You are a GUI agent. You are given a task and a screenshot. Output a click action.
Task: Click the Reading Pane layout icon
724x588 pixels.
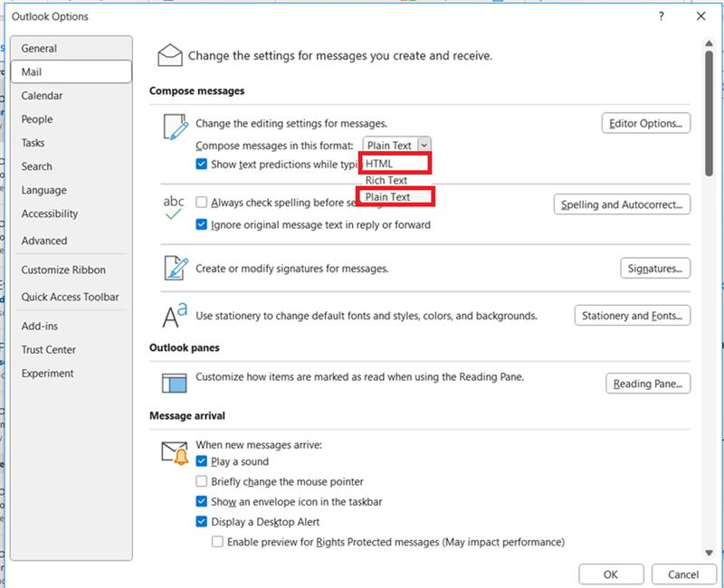point(174,383)
